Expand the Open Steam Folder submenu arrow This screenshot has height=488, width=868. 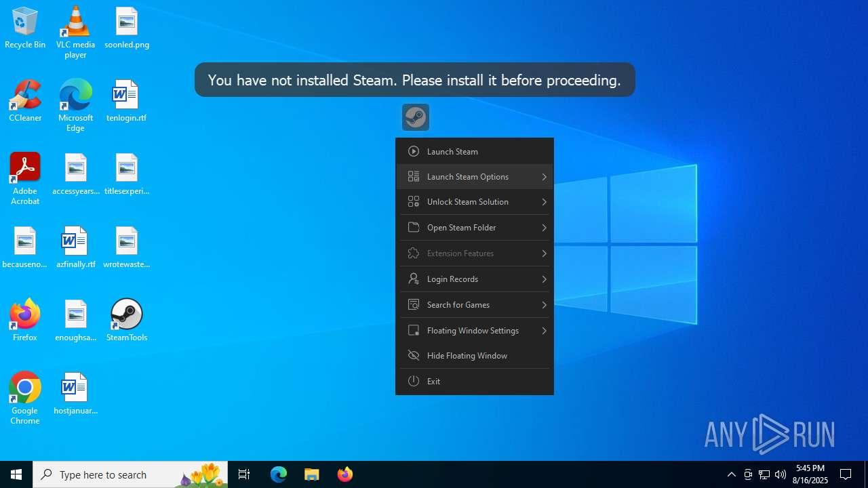click(x=544, y=228)
